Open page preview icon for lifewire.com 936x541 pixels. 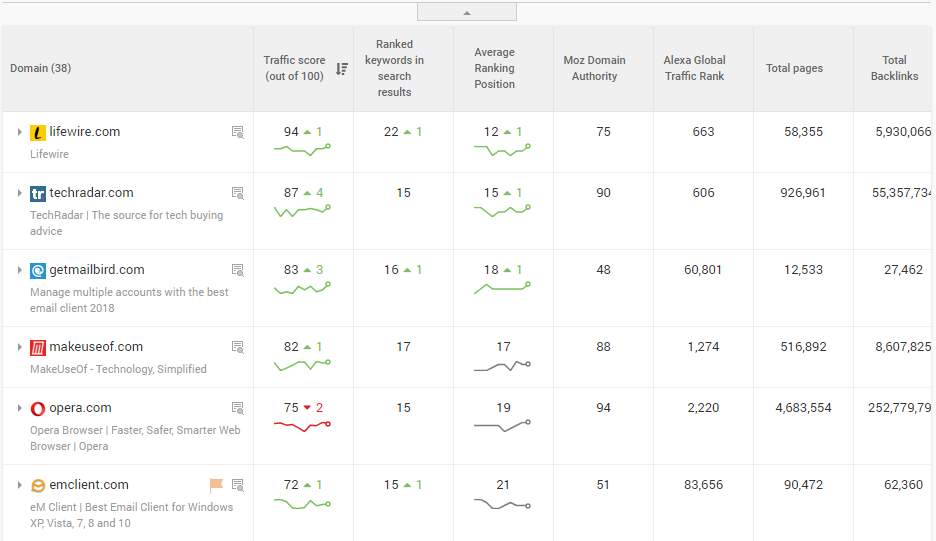pos(238,132)
